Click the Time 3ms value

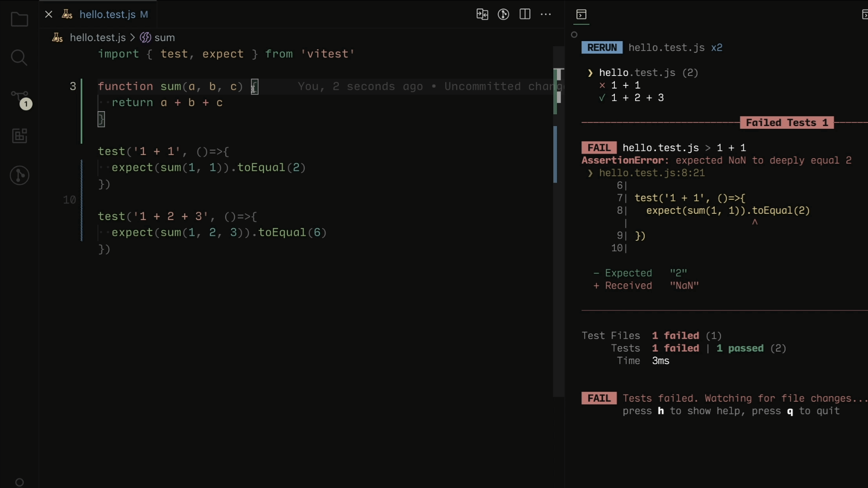coord(660,361)
